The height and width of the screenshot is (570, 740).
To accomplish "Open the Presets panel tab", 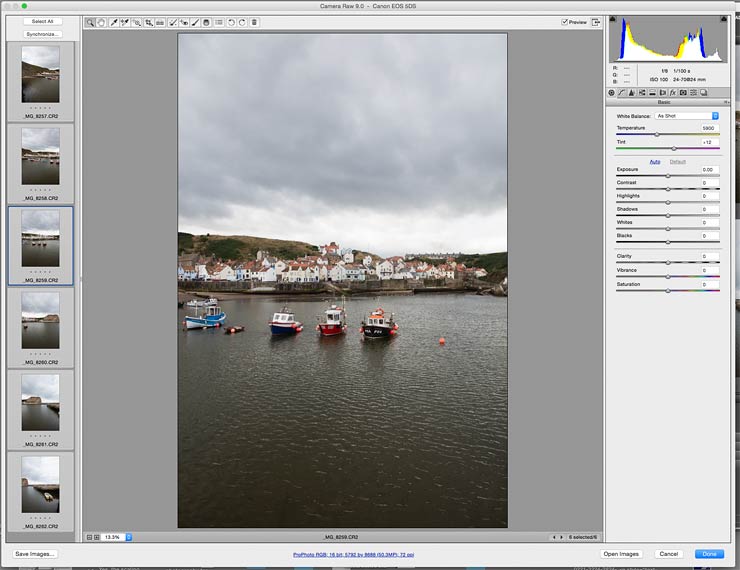I will (693, 93).
